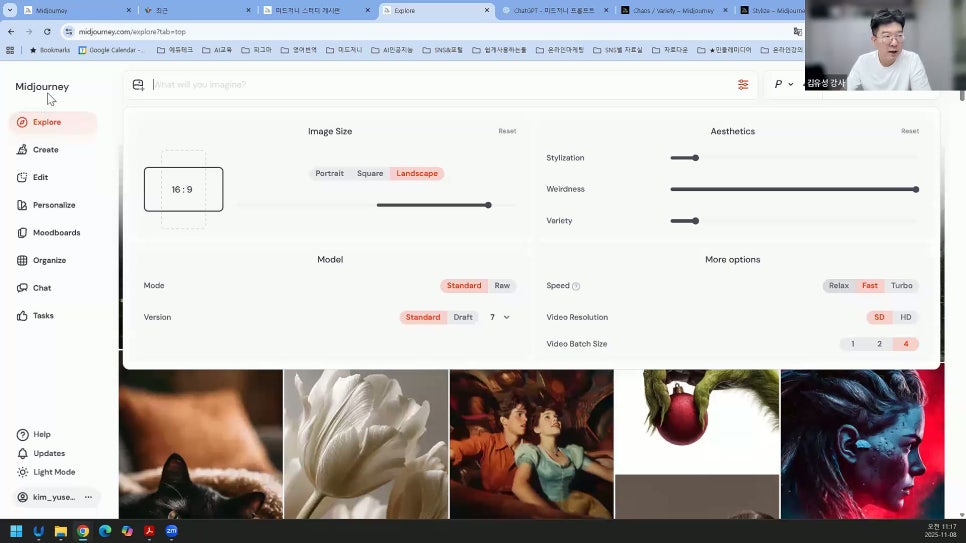Open the version 7 dropdown
The image size is (966, 543).
(500, 317)
